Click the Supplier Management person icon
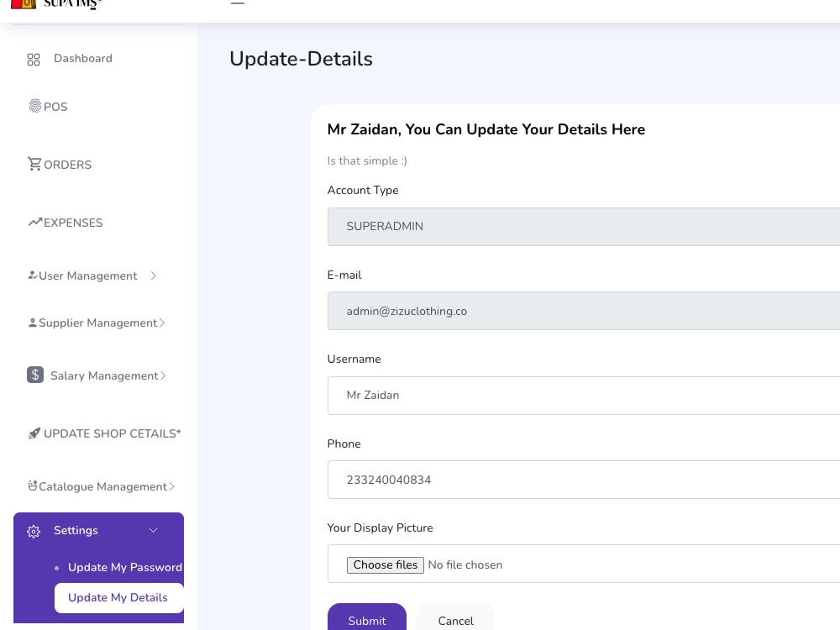The height and width of the screenshot is (630, 840). 33,323
